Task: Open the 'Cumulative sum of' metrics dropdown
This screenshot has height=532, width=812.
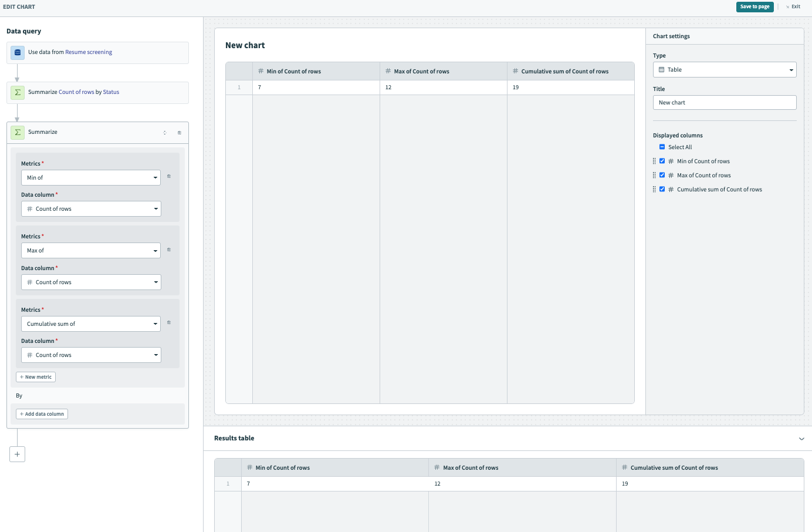Action: tap(91, 324)
